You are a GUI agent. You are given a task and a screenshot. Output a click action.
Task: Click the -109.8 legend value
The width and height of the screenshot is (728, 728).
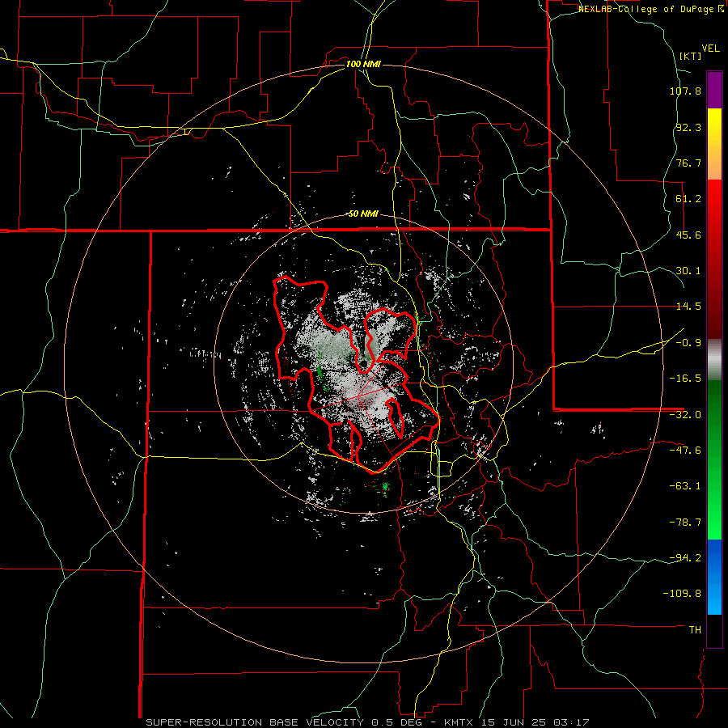click(x=682, y=594)
